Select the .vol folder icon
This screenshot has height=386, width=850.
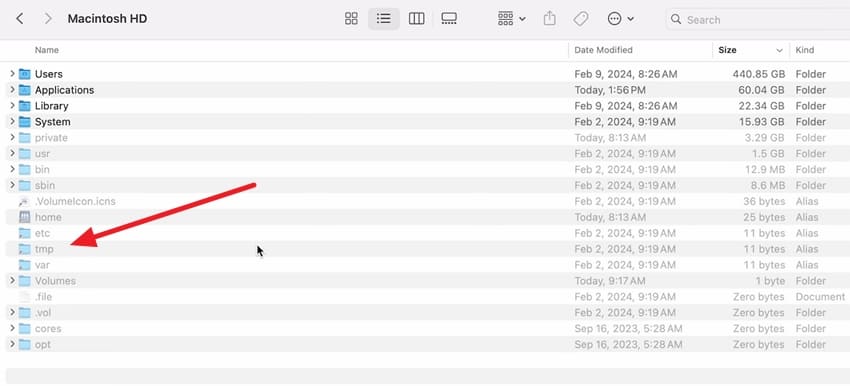coord(24,312)
